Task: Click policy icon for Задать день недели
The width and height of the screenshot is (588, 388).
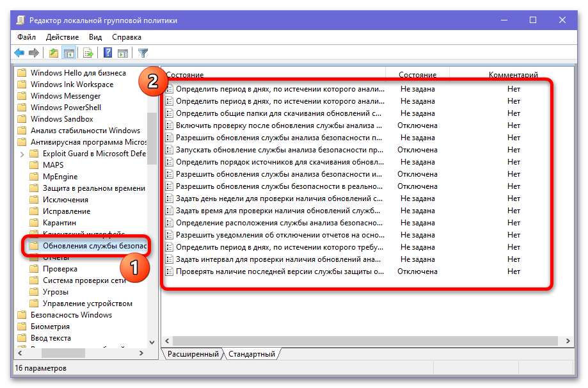Action: point(170,198)
